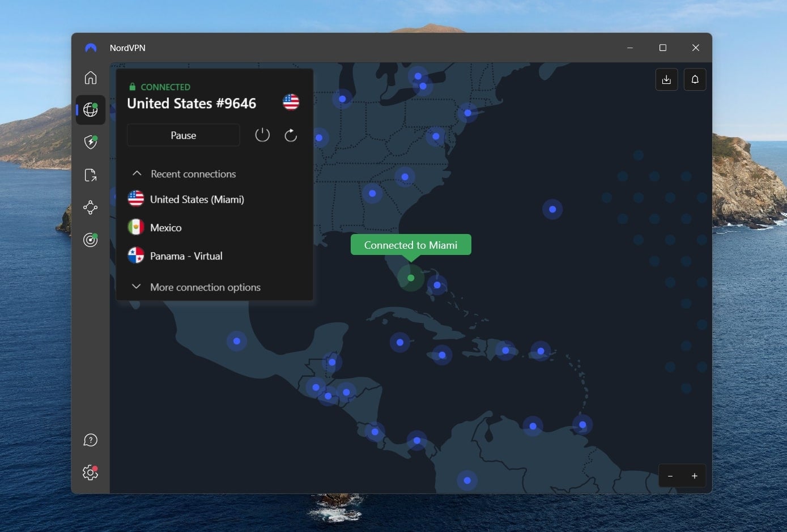Click the reconnect refresh control
The width and height of the screenshot is (787, 532).
290,135
